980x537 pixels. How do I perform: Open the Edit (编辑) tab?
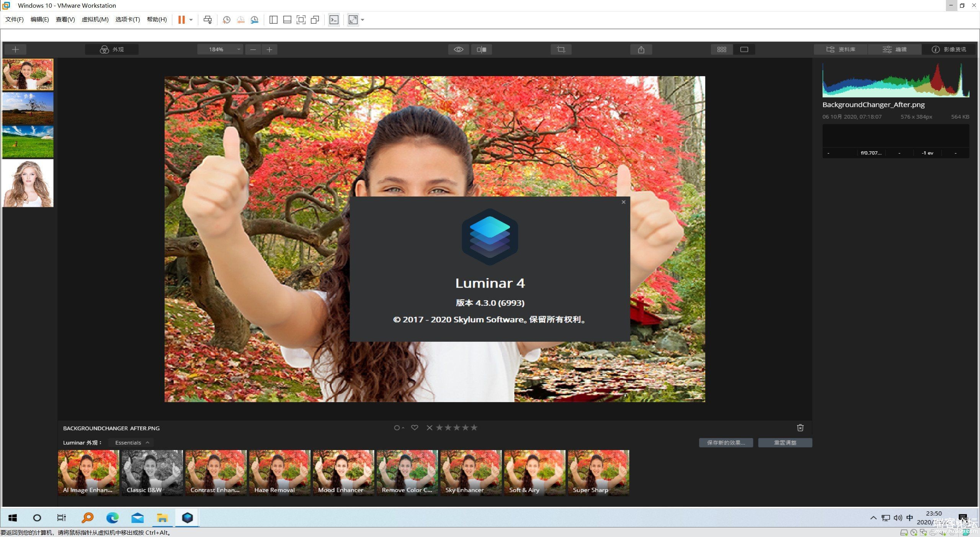(895, 49)
